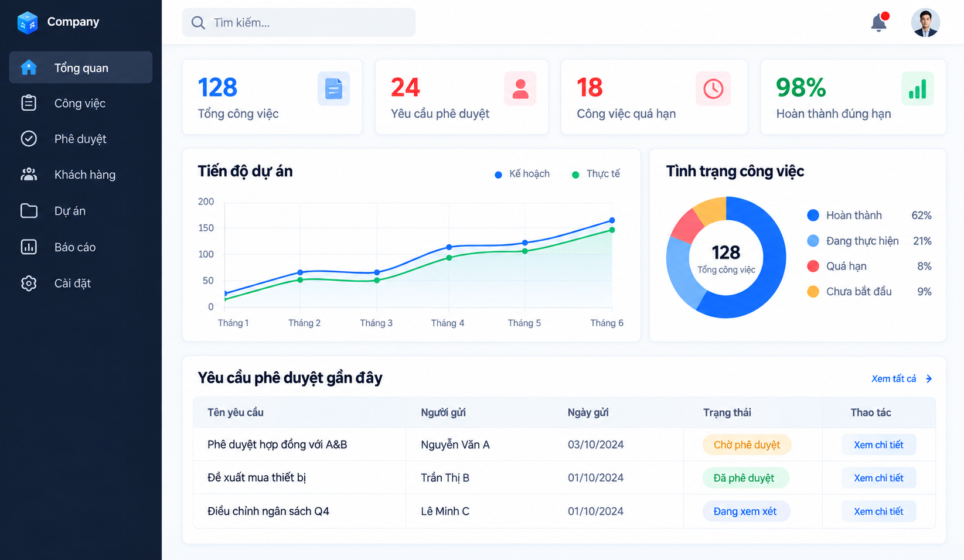Open the user profile avatar

925,23
